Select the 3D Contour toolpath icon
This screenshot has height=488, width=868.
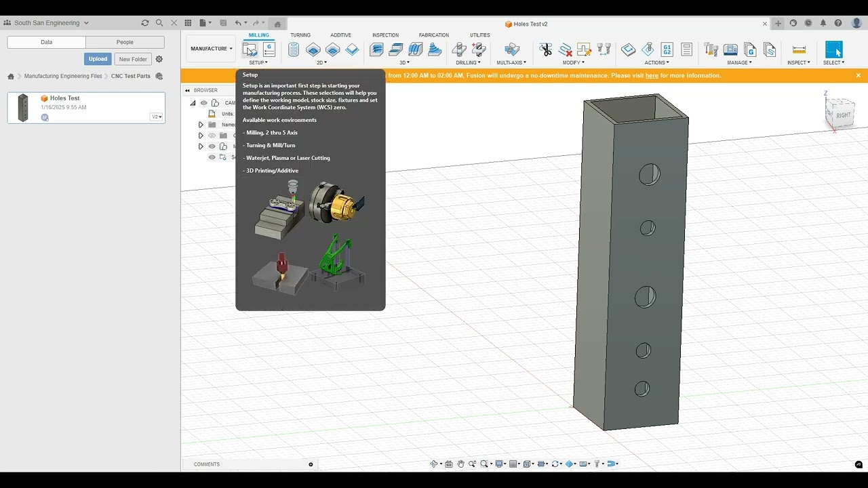(435, 49)
